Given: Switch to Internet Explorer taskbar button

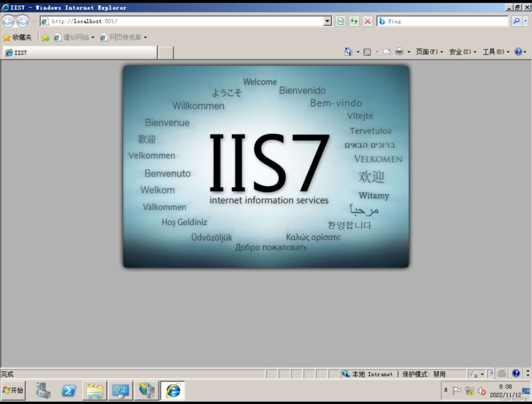Looking at the screenshot, I should pyautogui.click(x=173, y=391).
